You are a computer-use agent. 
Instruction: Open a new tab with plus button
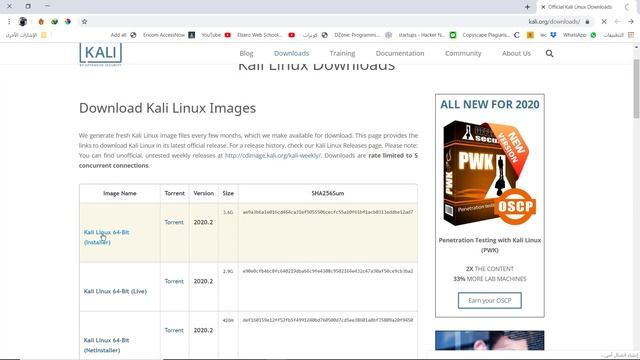click(x=527, y=7)
